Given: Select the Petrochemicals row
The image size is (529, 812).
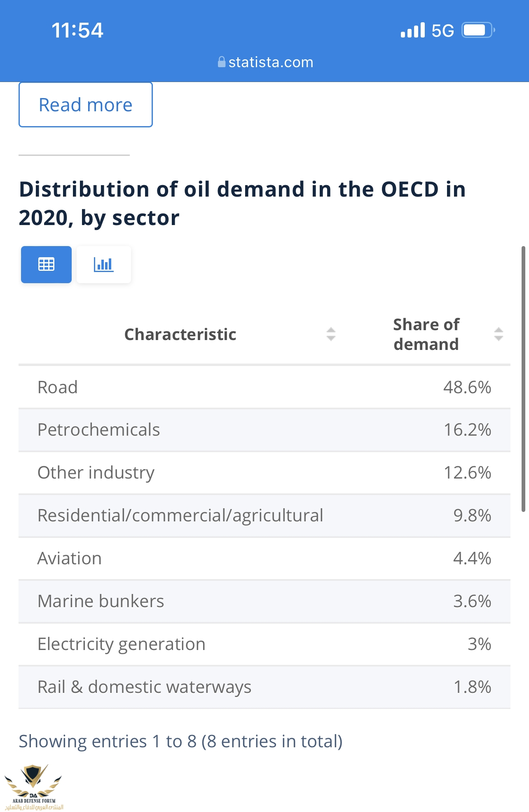Looking at the screenshot, I should coord(264,430).
